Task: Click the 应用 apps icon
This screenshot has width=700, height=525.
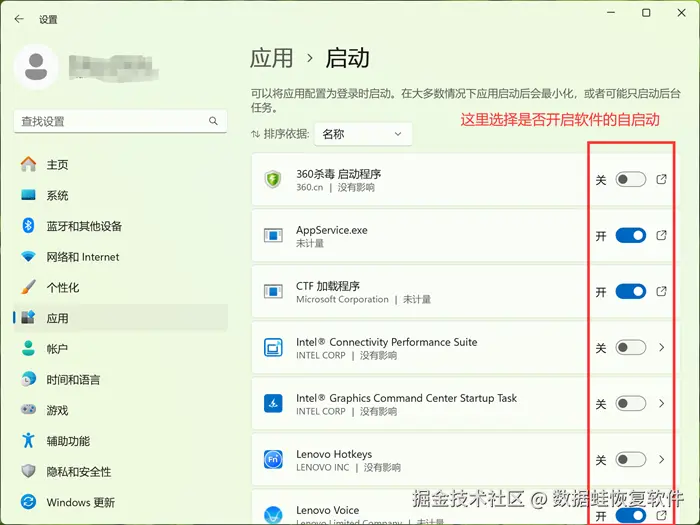Action: 29,317
